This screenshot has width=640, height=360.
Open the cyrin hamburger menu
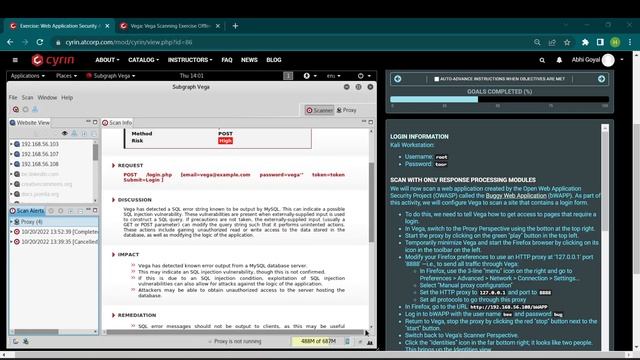coord(15,60)
